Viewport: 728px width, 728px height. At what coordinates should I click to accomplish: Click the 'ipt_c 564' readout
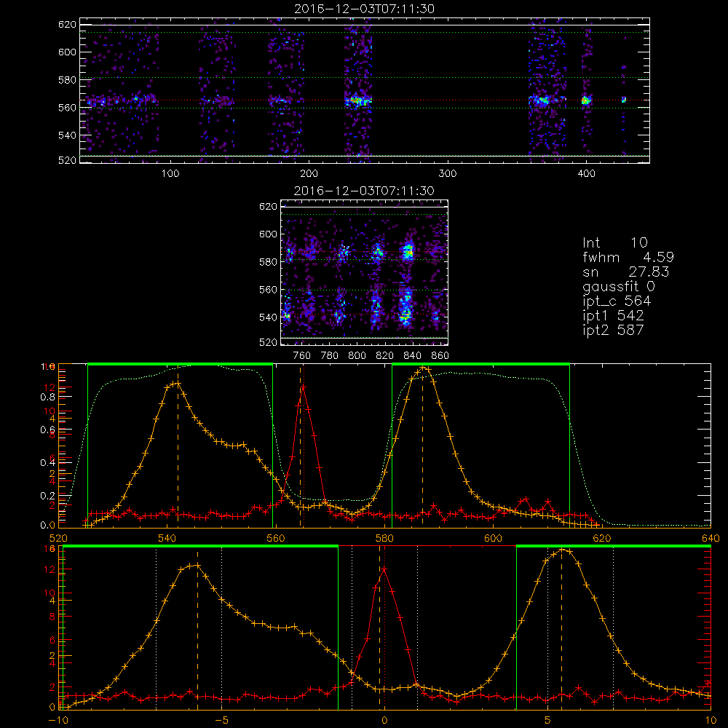point(617,301)
